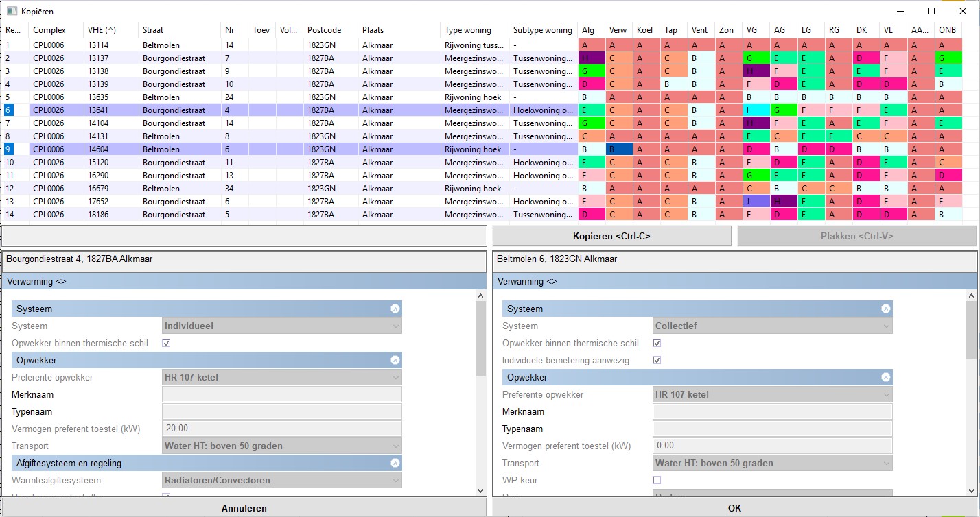Sort by Complex column header

tap(56, 30)
